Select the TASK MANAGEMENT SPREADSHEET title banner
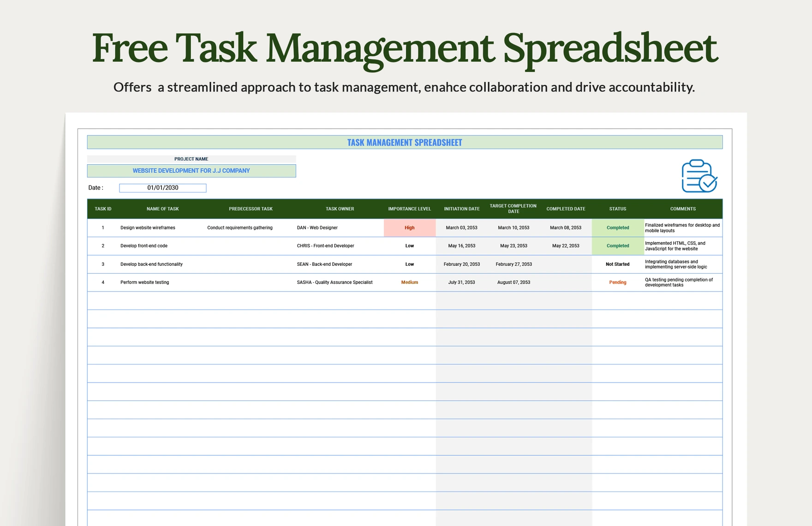 (x=405, y=142)
